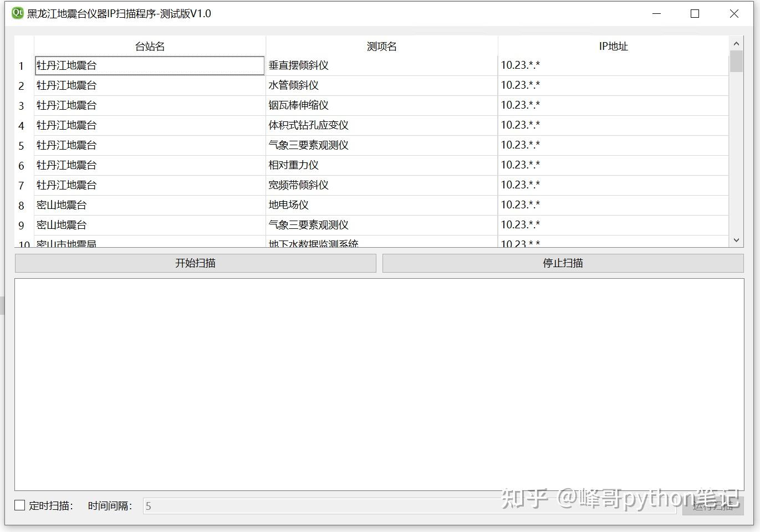The height and width of the screenshot is (532, 760).
Task: Select the 台站名 column header
Action: 150,46
